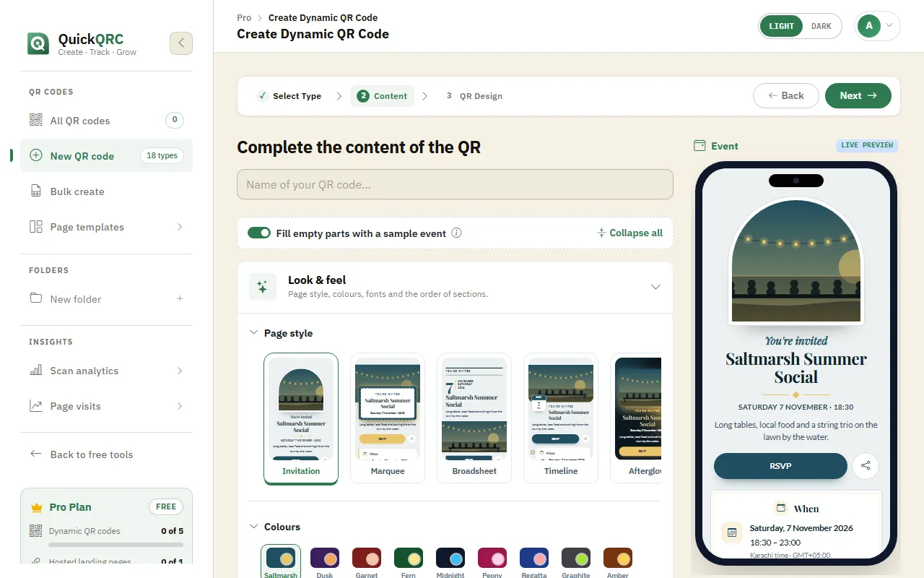This screenshot has width=924, height=578.
Task: Select Dusk colour swatch
Action: [325, 561]
